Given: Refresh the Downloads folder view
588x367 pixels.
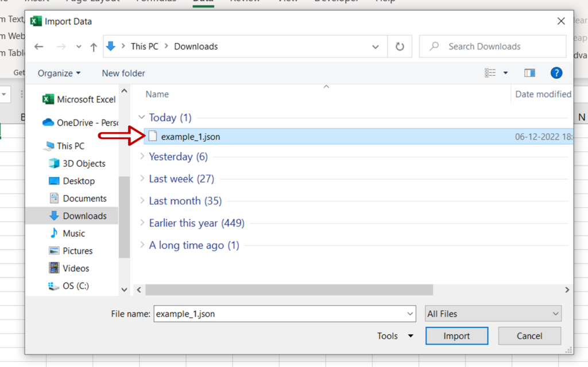Looking at the screenshot, I should click(x=400, y=46).
